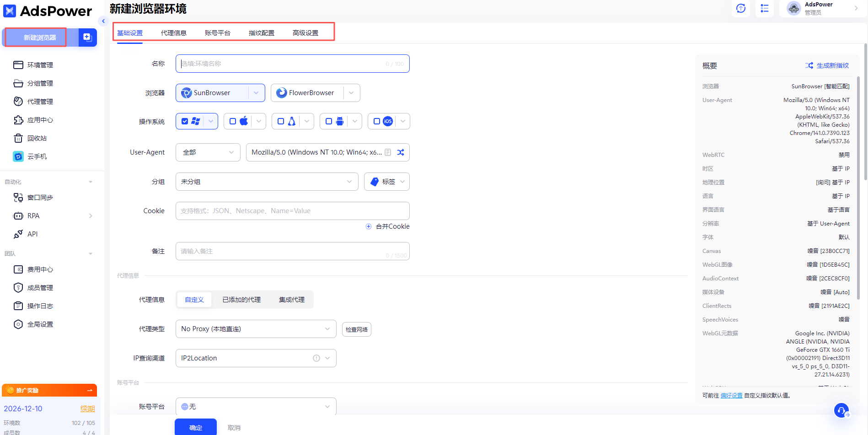Check the macOS operating system checkbox

click(233, 121)
